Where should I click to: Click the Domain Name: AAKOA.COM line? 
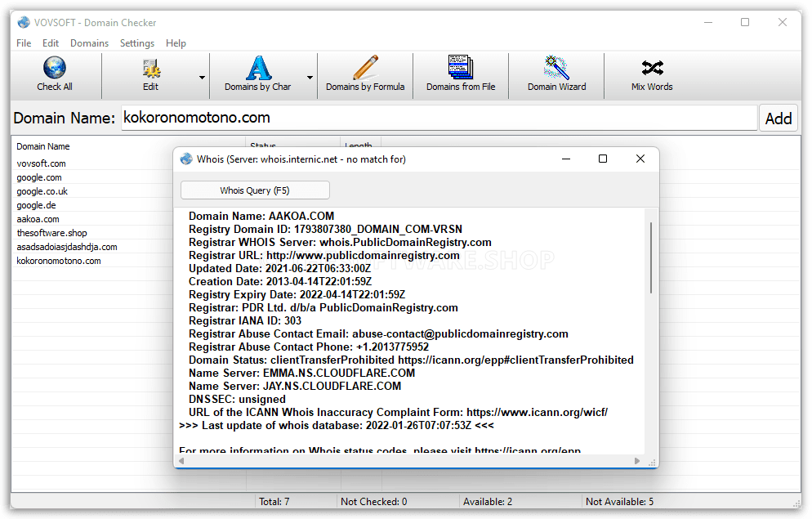click(261, 216)
